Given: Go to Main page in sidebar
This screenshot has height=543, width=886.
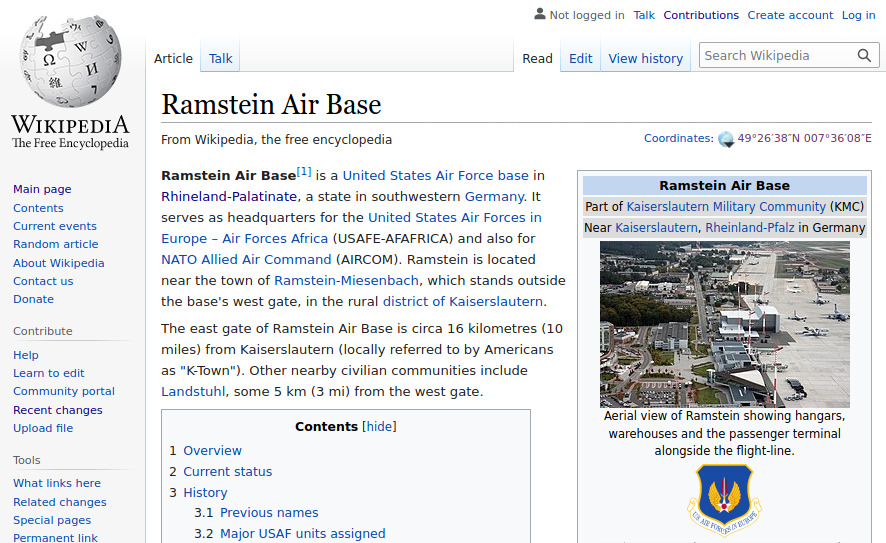Looking at the screenshot, I should click(x=42, y=189).
